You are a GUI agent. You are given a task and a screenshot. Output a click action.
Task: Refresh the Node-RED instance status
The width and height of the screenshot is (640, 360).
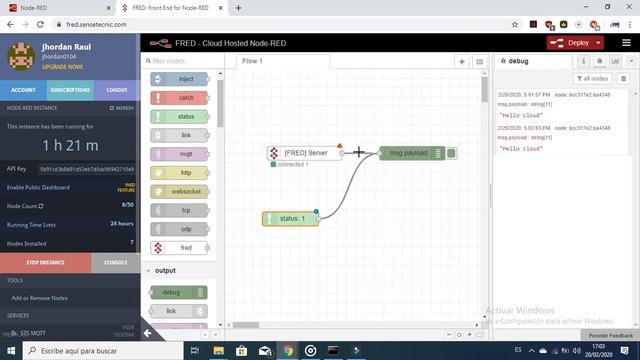122,108
